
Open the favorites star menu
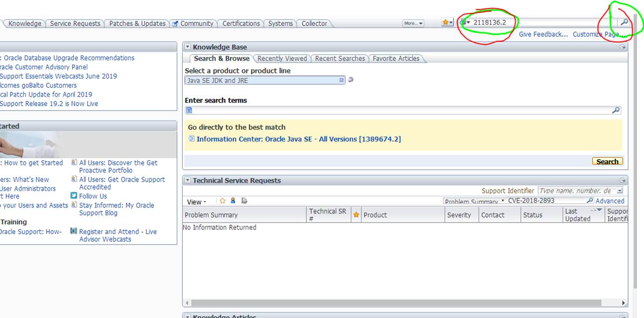pyautogui.click(x=447, y=22)
